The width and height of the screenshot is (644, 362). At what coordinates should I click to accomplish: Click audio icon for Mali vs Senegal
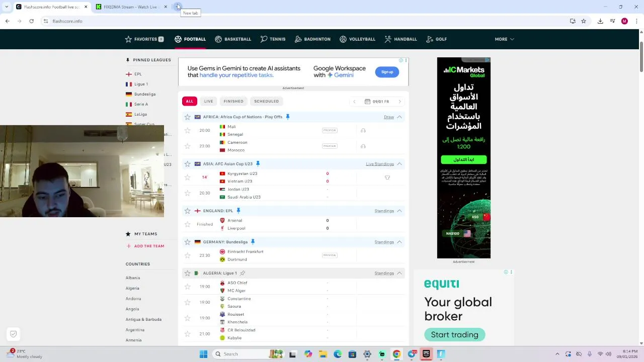pos(363,130)
